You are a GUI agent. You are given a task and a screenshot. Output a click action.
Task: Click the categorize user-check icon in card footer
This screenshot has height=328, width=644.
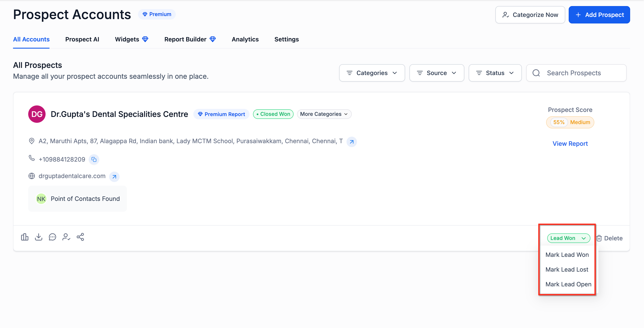click(66, 237)
